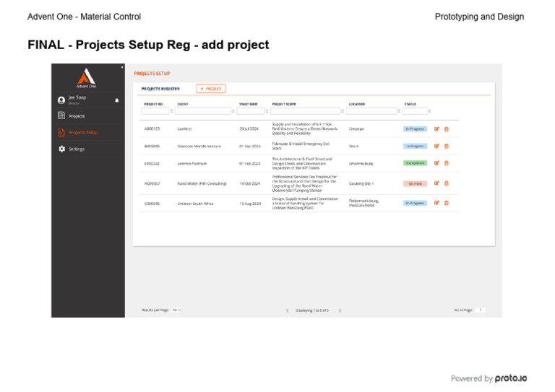Click client Rand Water (Pith Consulting)

tap(202, 183)
